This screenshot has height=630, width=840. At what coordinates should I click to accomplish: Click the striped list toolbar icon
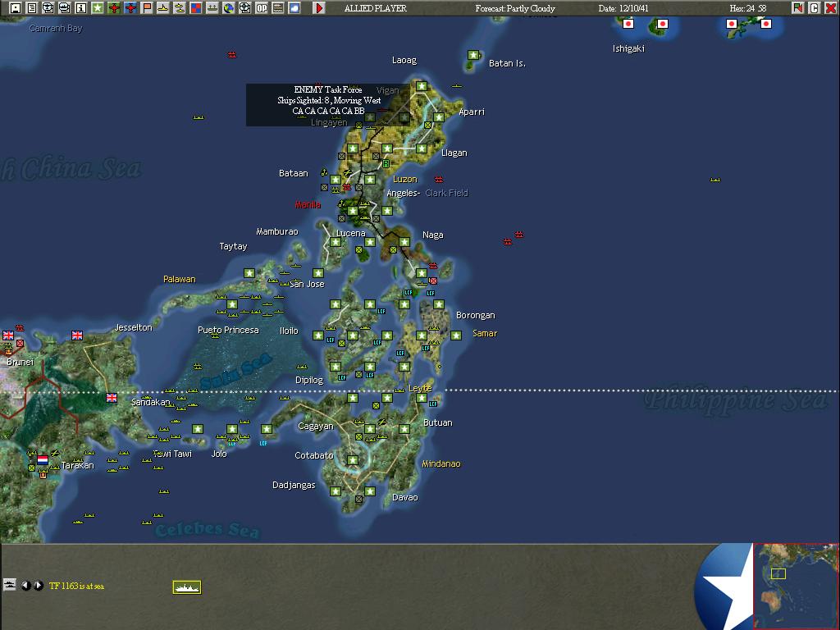pyautogui.click(x=278, y=8)
